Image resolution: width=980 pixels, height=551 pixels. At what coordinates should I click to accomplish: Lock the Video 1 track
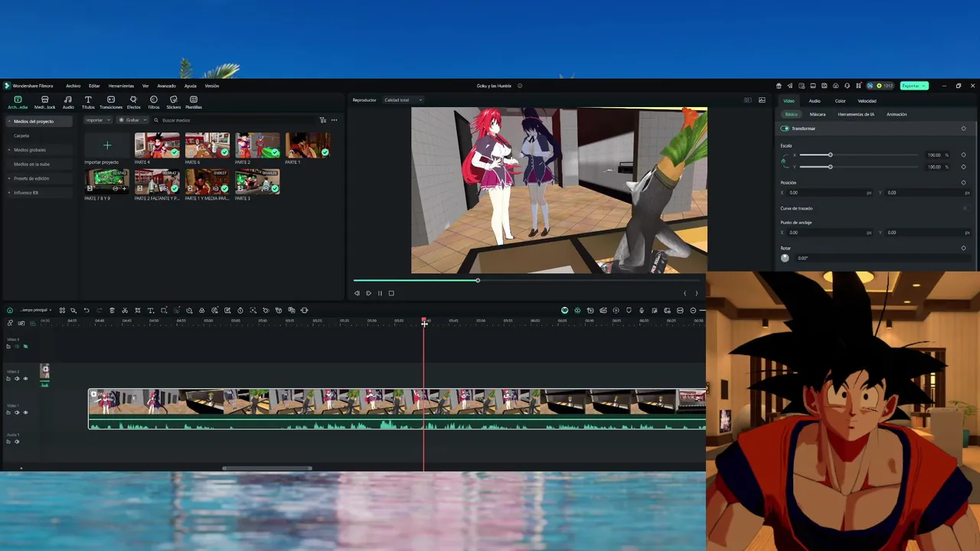pos(8,412)
